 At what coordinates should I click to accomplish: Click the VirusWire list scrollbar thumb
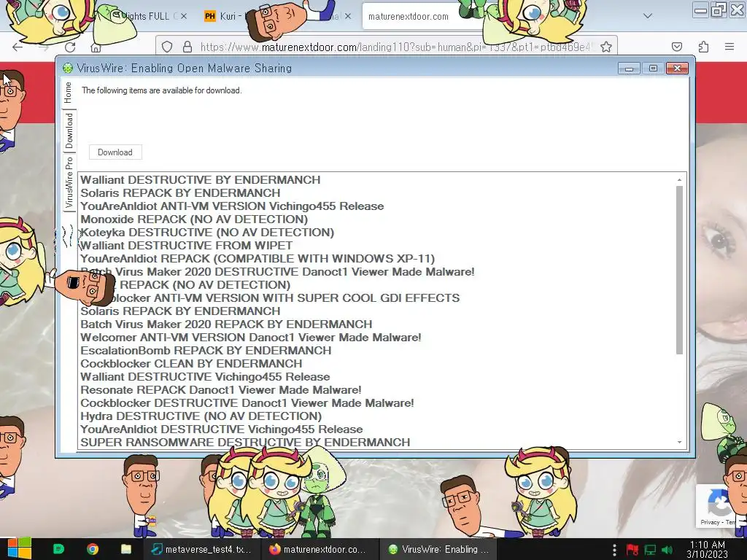[x=679, y=270]
